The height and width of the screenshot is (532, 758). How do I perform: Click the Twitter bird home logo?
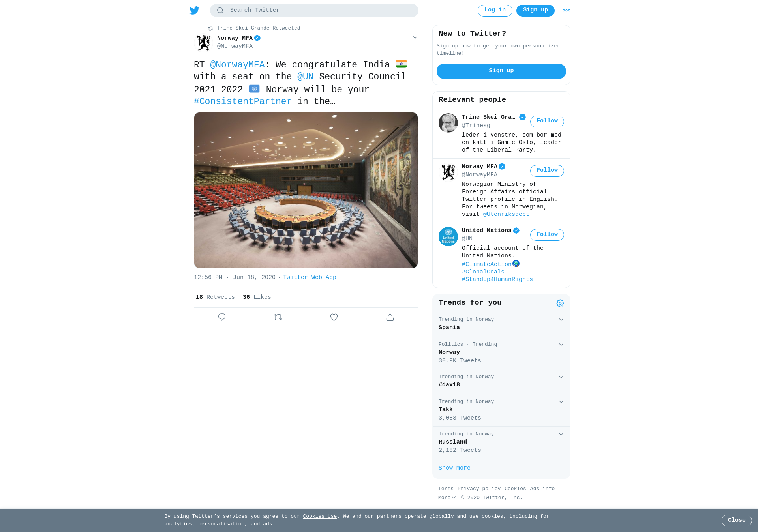[x=195, y=10]
